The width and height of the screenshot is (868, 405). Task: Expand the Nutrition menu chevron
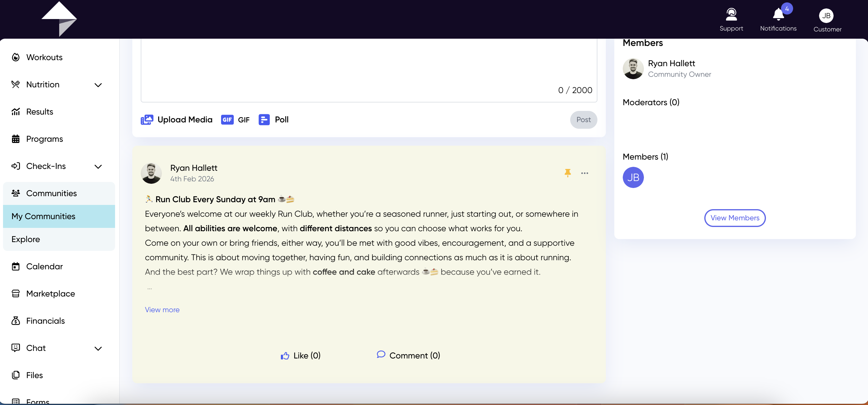[x=98, y=85]
